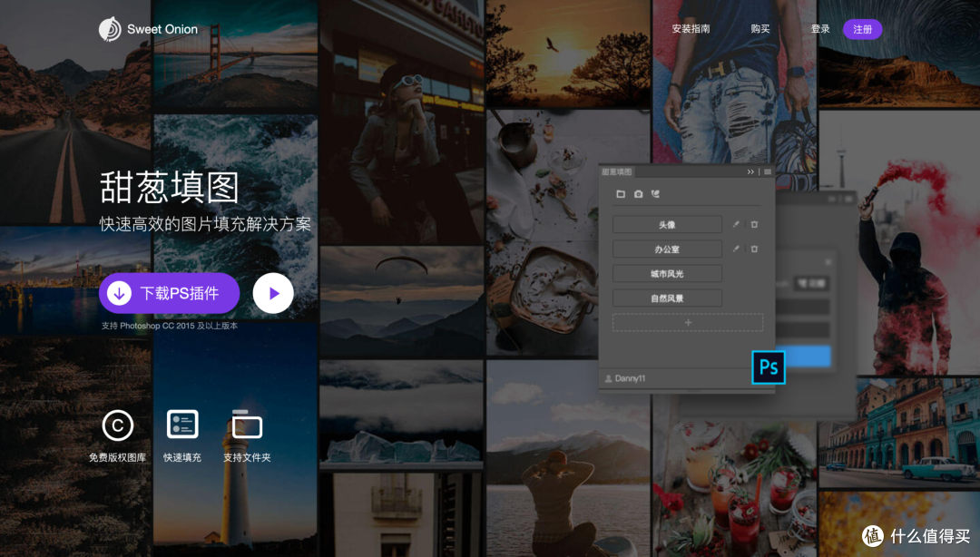
Task: Click the 下载PS插件 download button
Action: click(169, 293)
